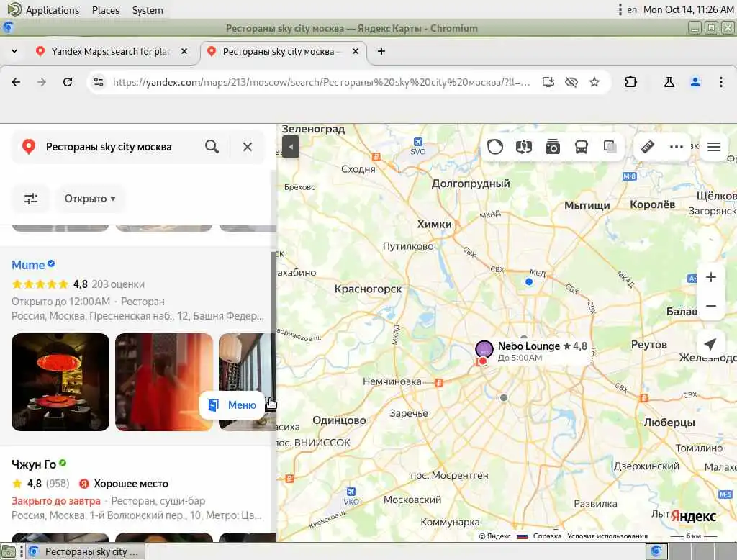Zoom out the map with minus
The height and width of the screenshot is (560, 737).
tap(710, 306)
